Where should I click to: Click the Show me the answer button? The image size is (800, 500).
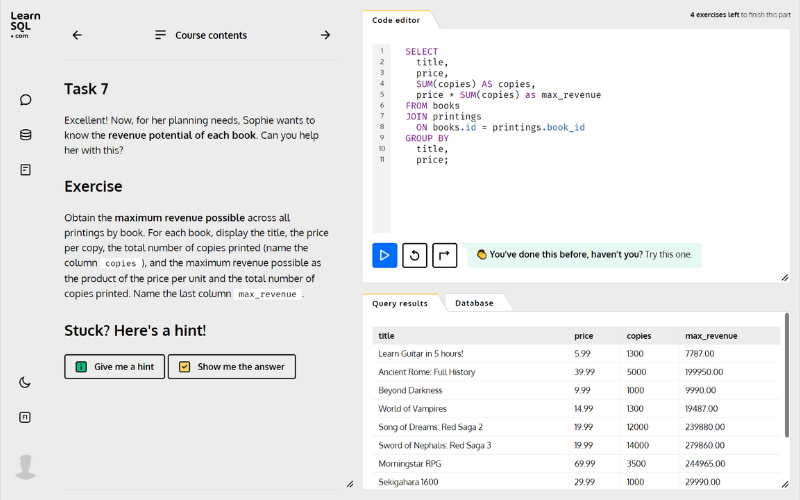point(232,367)
